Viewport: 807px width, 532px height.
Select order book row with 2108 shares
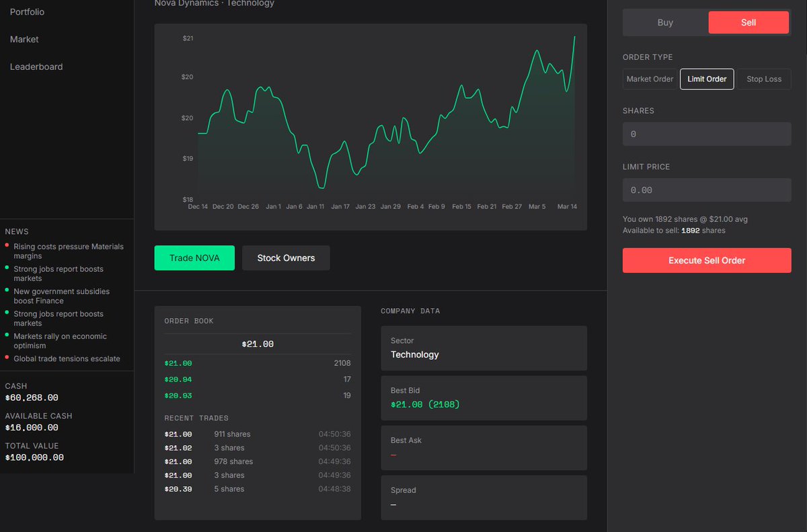258,363
